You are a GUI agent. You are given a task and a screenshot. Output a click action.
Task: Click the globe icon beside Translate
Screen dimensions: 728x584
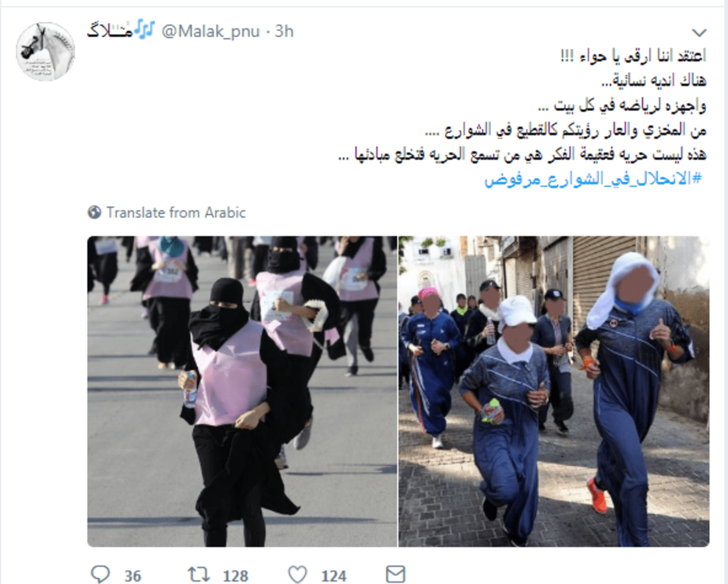[94, 213]
